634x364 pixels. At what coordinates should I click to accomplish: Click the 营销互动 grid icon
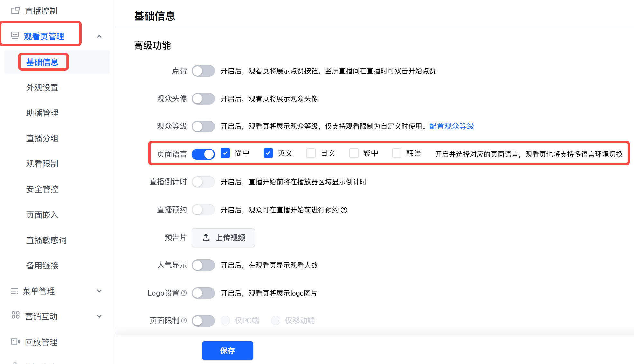pyautogui.click(x=15, y=315)
